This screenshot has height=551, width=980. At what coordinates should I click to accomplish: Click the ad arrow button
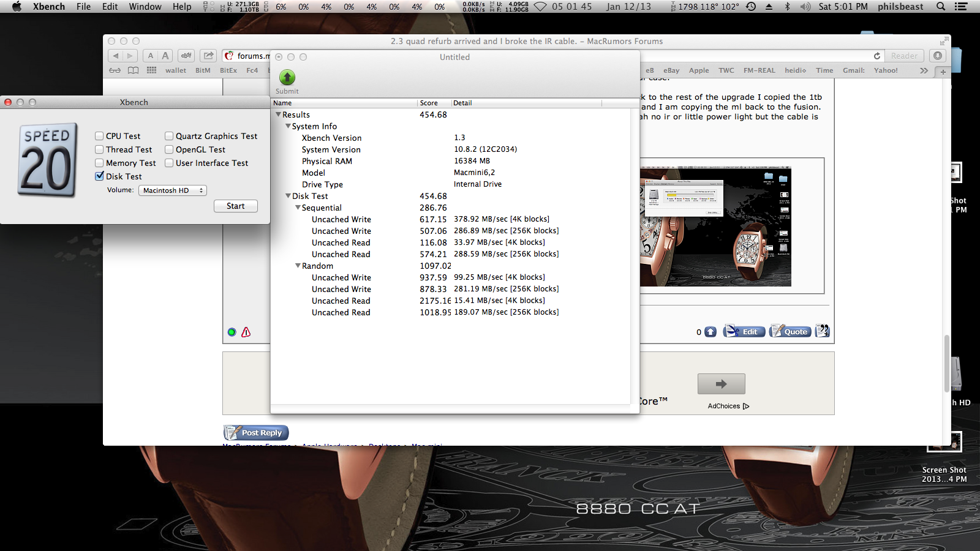(722, 384)
